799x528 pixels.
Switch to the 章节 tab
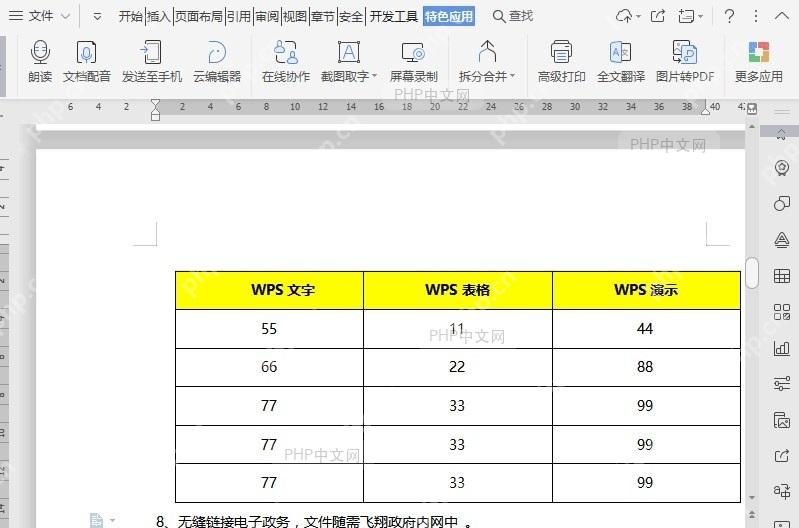click(323, 17)
